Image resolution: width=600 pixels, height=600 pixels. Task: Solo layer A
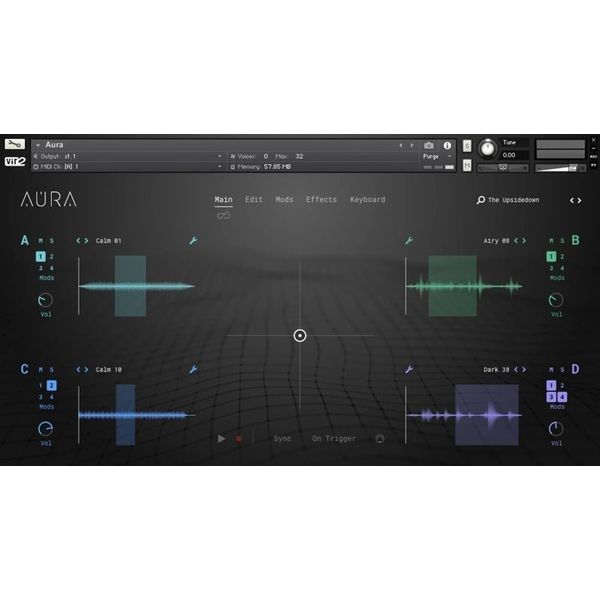pos(52,241)
